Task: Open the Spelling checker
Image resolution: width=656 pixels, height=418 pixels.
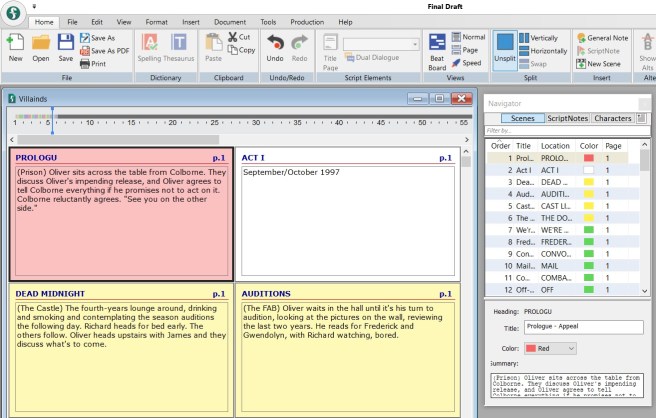Action: tap(150, 45)
